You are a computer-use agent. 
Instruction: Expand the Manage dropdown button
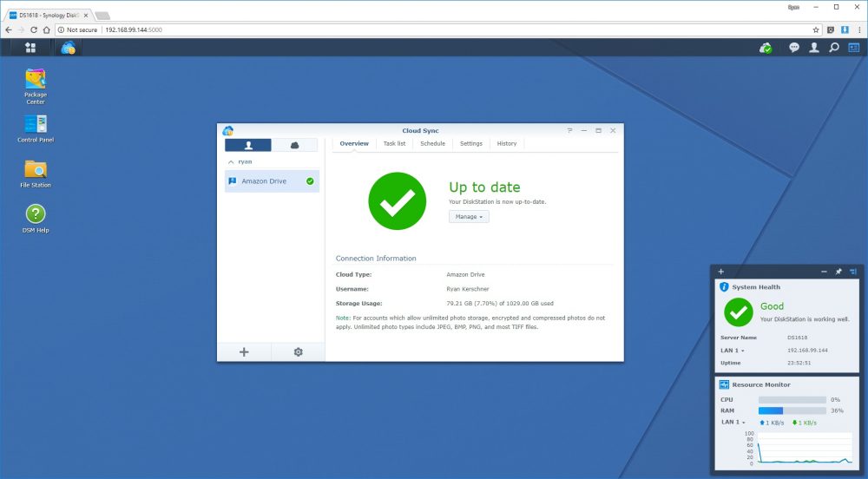(469, 217)
